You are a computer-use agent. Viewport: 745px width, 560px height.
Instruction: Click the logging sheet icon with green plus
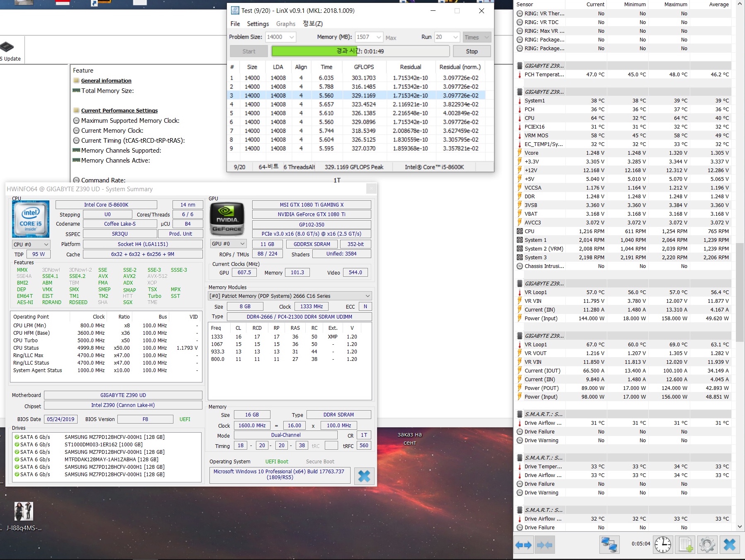(685, 545)
